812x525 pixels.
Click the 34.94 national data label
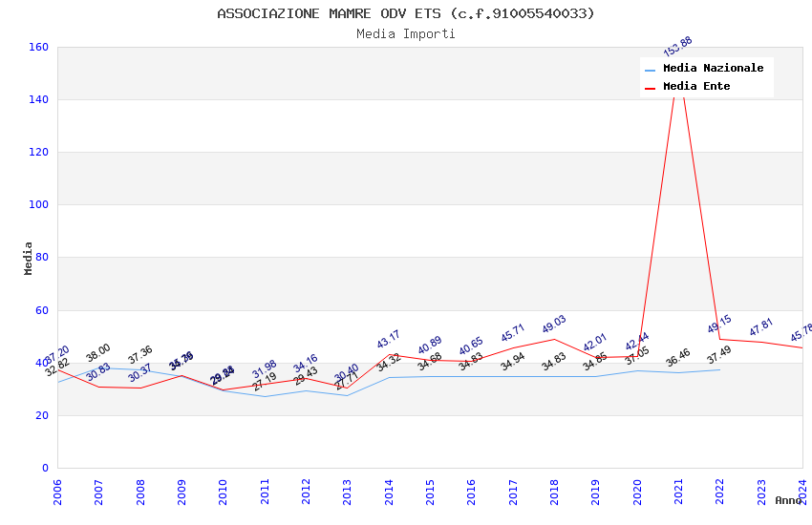(x=513, y=362)
